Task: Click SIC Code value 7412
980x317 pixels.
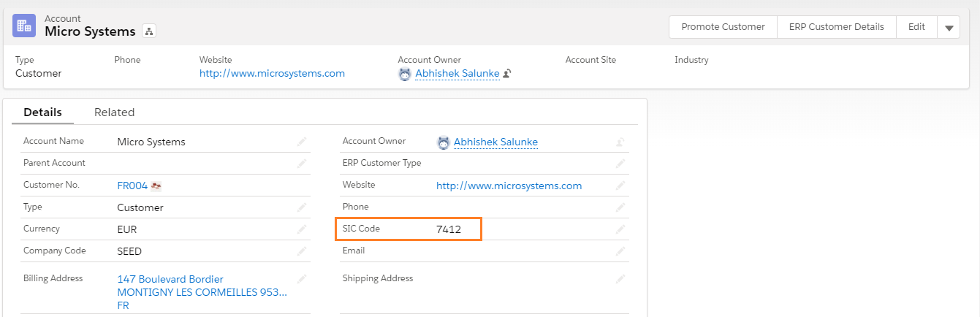Action: click(449, 229)
